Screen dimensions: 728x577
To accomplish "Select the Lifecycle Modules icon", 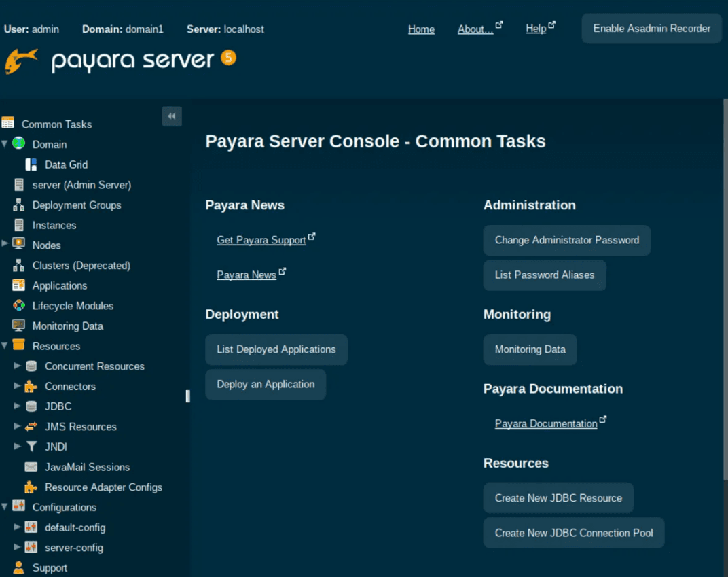I will click(x=18, y=306).
